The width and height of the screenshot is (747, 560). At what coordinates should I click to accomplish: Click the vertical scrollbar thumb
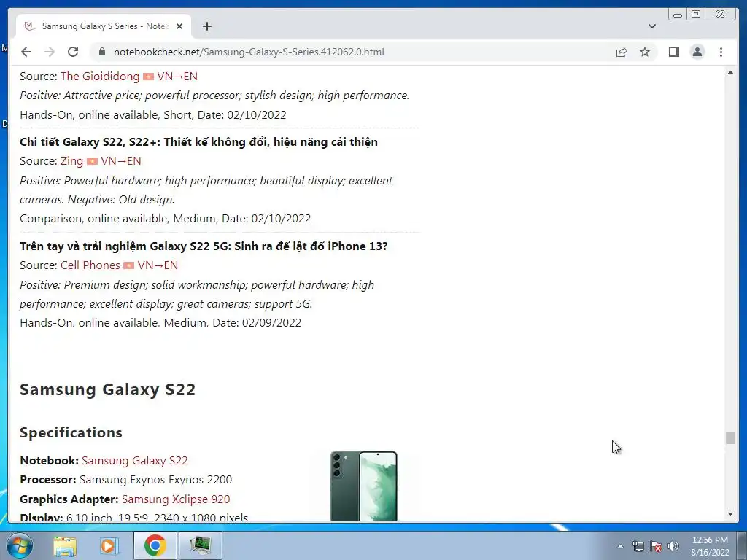click(730, 437)
